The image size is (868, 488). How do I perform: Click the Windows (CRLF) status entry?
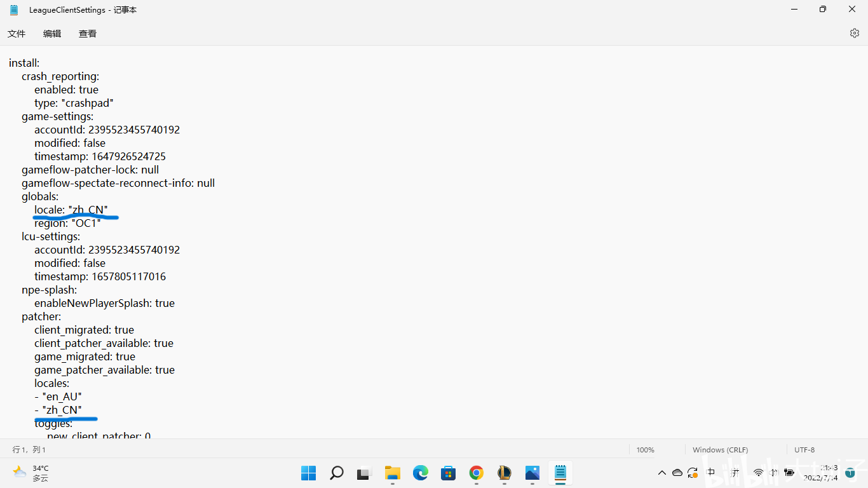(720, 450)
